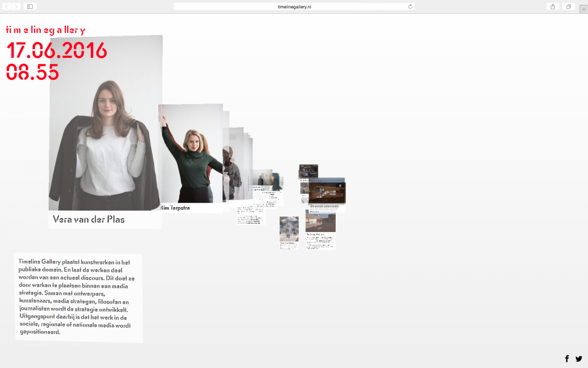Go forward with the right arrow
Screen dimensions: 588x368
point(16,6)
